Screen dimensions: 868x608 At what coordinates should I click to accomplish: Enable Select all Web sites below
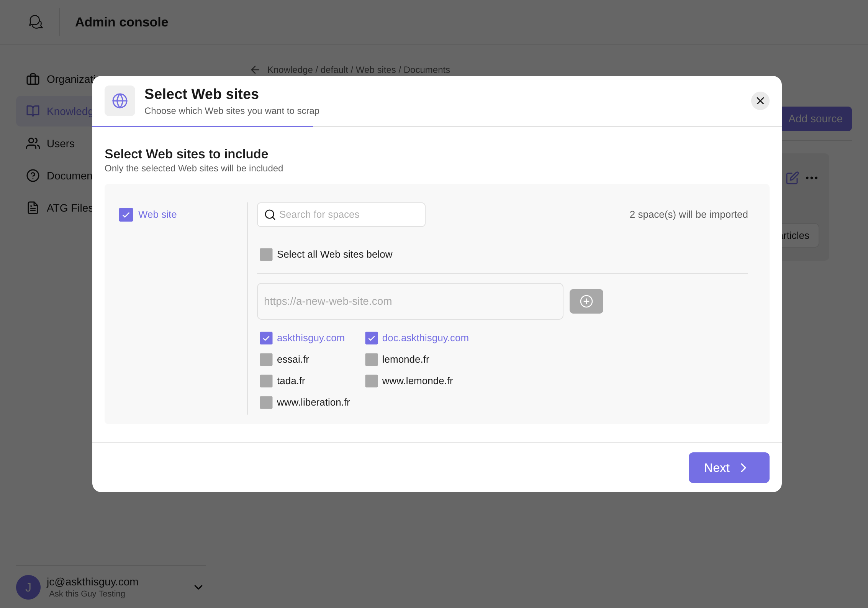pos(266,254)
